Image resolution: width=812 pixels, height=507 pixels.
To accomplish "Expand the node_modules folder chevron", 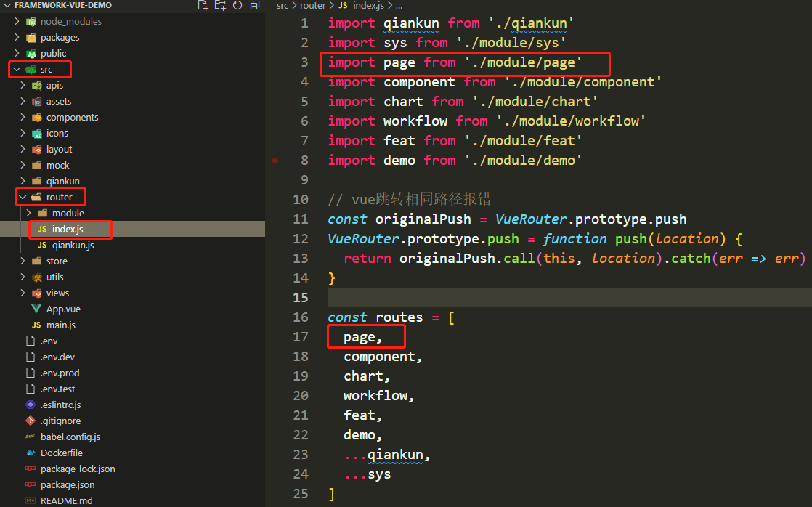I will click(x=17, y=21).
